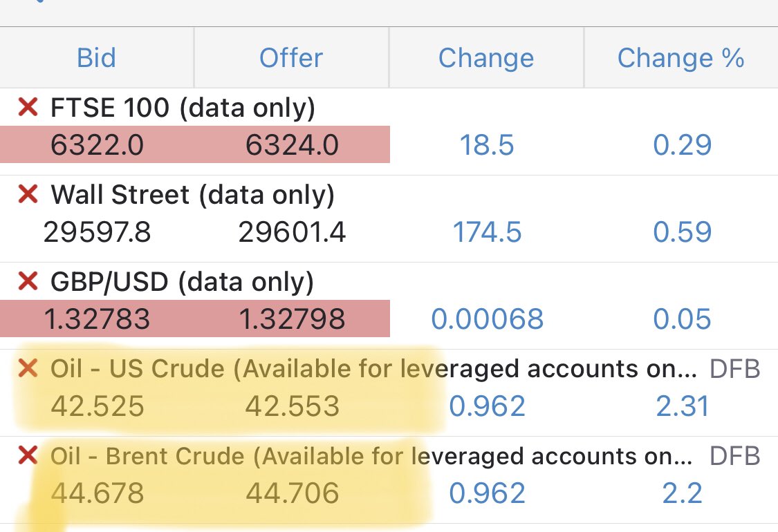This screenshot has width=778, height=532.
Task: Open the Wall Street (data only) market
Action: (192, 194)
